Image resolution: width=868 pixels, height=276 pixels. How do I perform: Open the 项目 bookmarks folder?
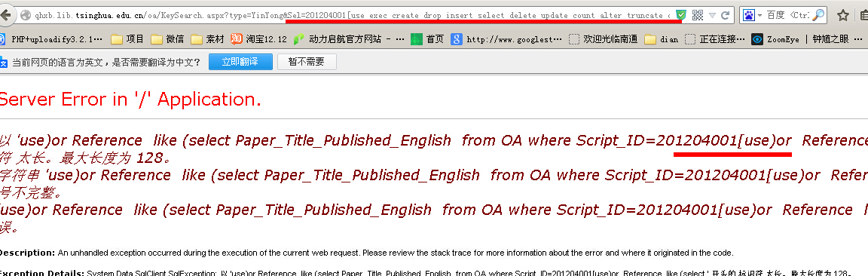coord(127,39)
